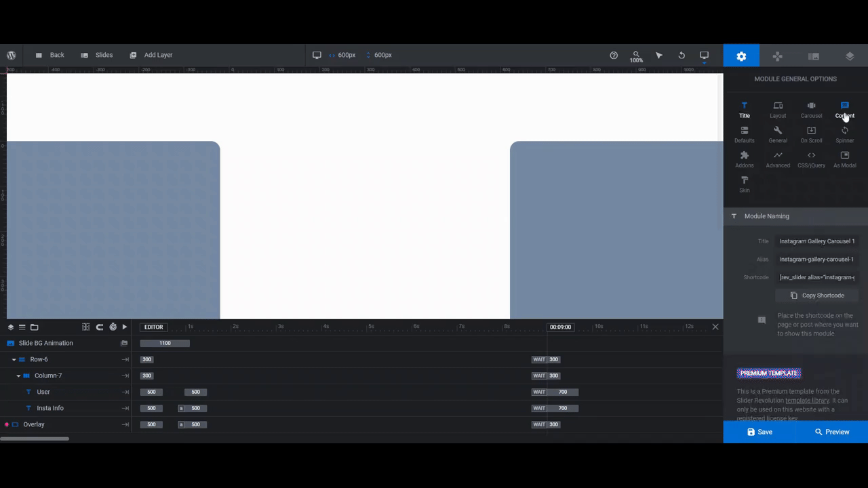Click the WordPress logo icon

[x=12, y=56]
